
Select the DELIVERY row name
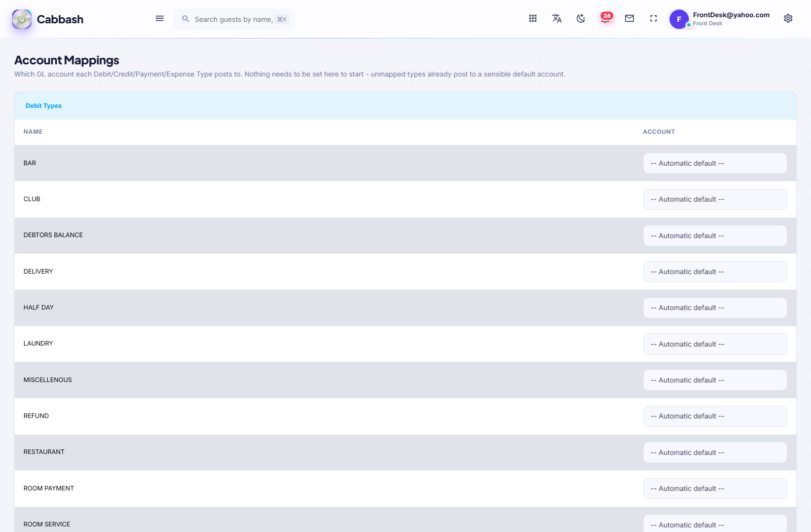pos(38,272)
